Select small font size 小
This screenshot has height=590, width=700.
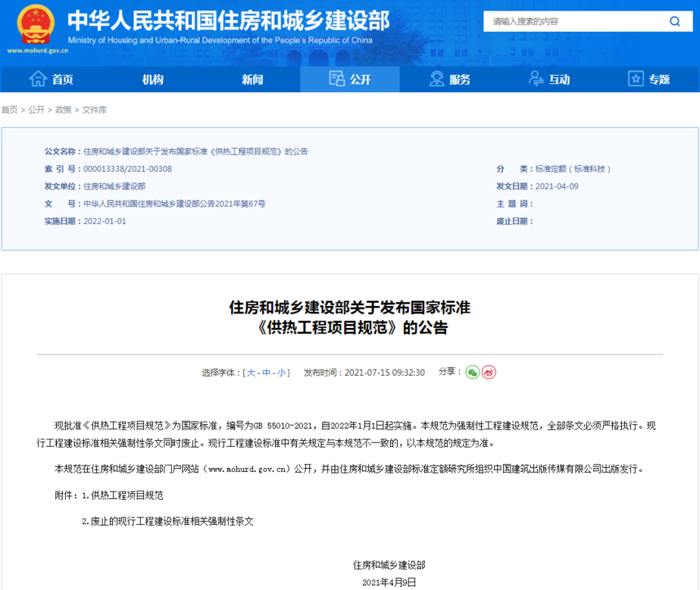[x=282, y=373]
